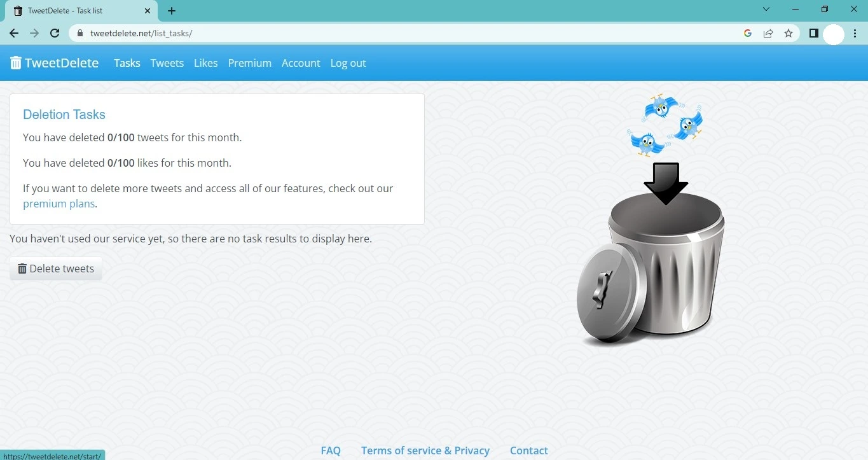Image resolution: width=868 pixels, height=460 pixels.
Task: Bookmark this page with the star icon
Action: pyautogui.click(x=789, y=33)
